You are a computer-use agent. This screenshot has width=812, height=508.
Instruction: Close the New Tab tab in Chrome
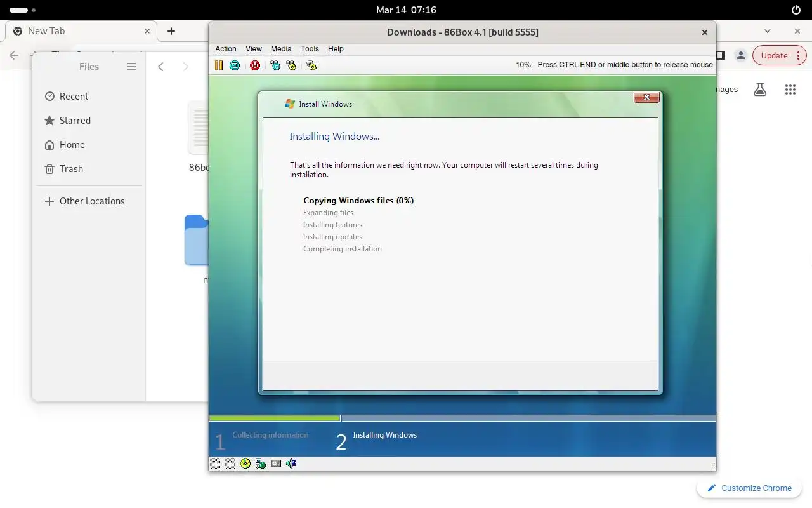[147, 31]
